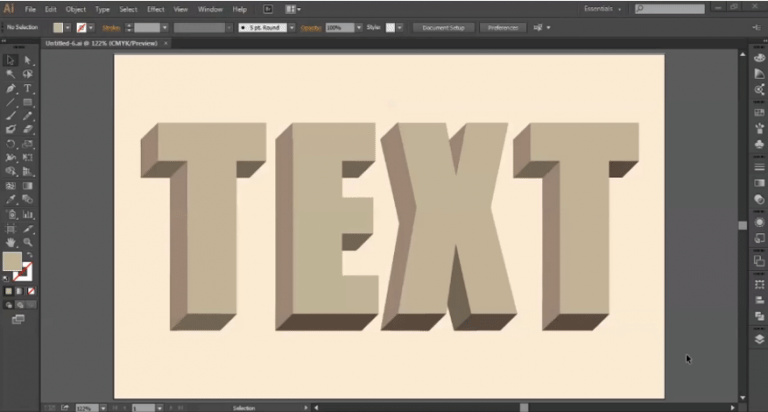Image resolution: width=768 pixels, height=412 pixels.
Task: Open the Effect menu
Action: pos(156,9)
